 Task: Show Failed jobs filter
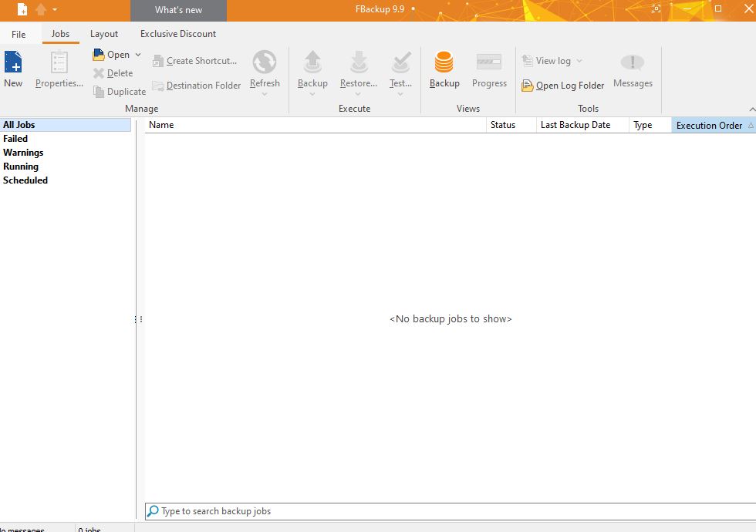coord(15,138)
